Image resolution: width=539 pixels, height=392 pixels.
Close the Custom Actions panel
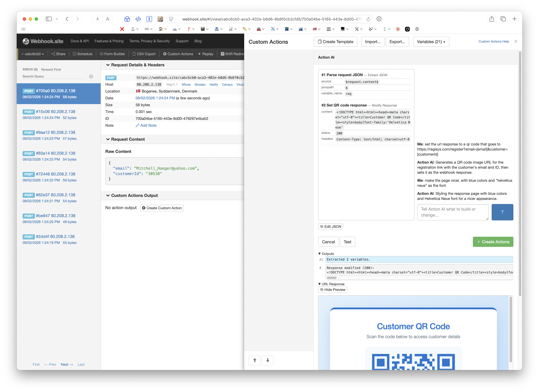pos(516,41)
